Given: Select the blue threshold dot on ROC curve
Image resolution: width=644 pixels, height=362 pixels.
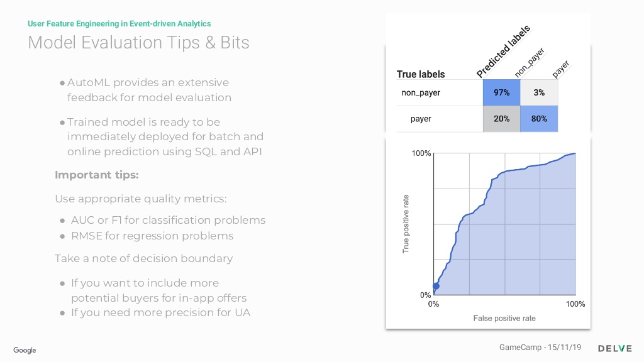Looking at the screenshot, I should tap(436, 286).
